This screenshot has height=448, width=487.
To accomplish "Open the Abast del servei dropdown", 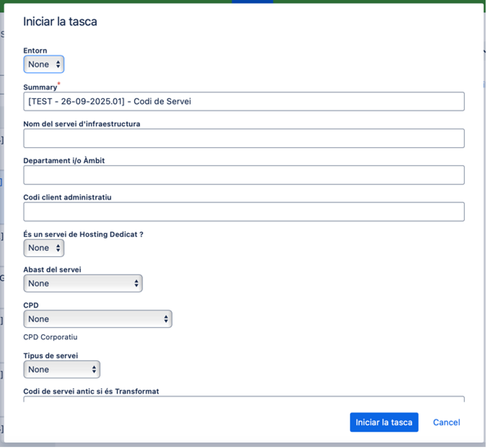I will (x=83, y=283).
